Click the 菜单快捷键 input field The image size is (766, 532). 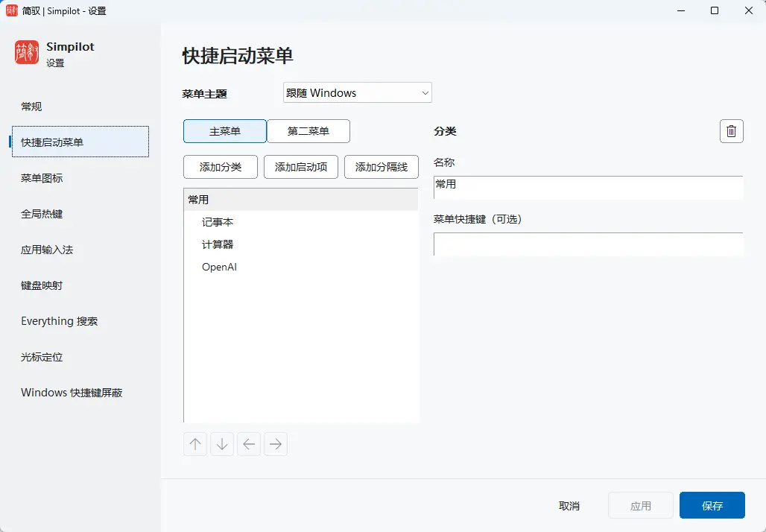point(588,244)
